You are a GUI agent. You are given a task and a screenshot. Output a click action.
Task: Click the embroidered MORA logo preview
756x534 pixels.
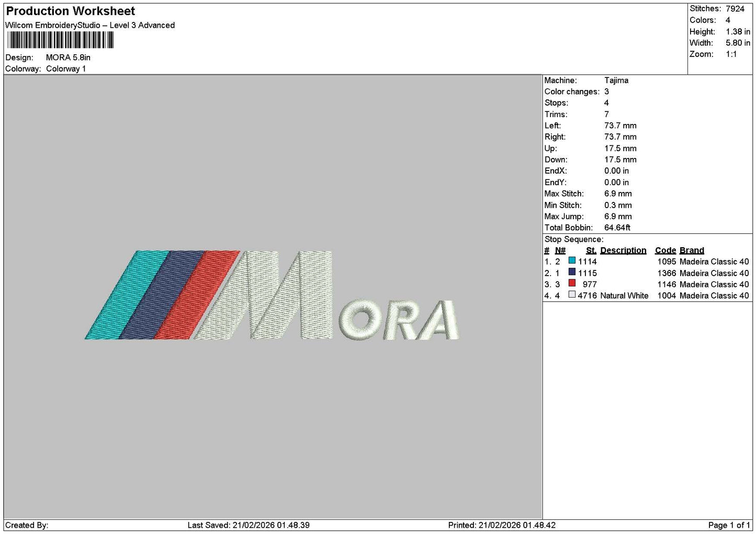pos(272,296)
